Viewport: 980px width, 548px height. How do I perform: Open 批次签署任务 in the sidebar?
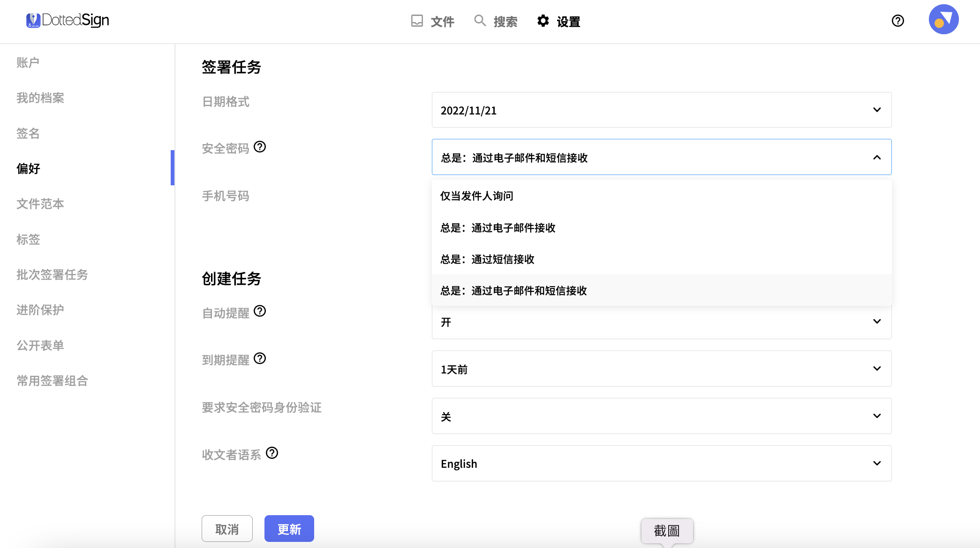[x=52, y=274]
